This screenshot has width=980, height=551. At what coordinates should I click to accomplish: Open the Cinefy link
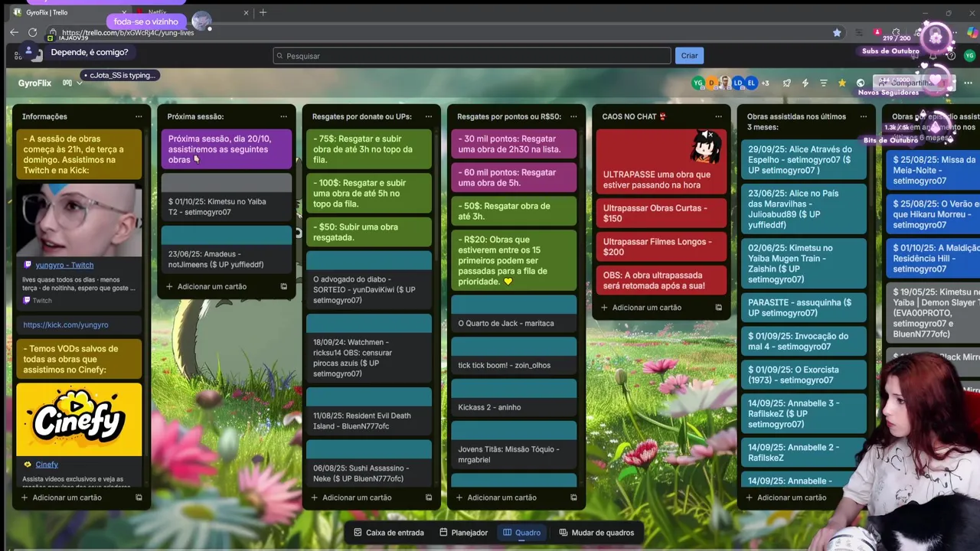(x=47, y=465)
